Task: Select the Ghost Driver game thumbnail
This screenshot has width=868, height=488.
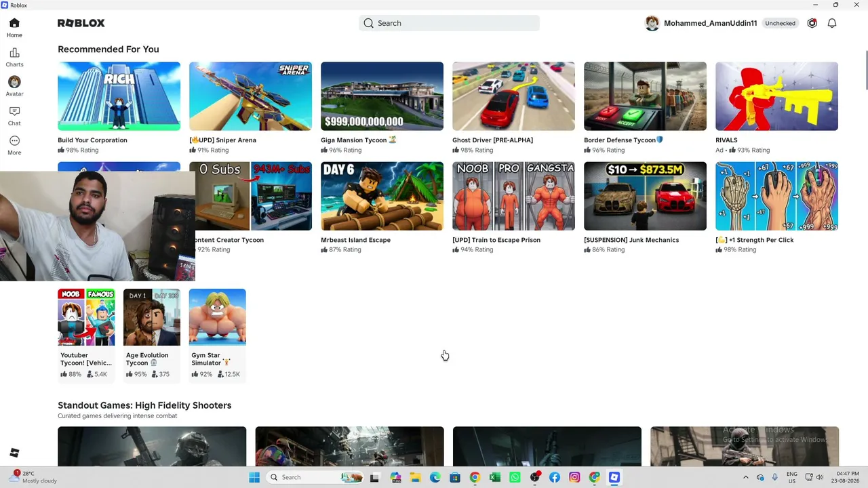Action: point(513,96)
